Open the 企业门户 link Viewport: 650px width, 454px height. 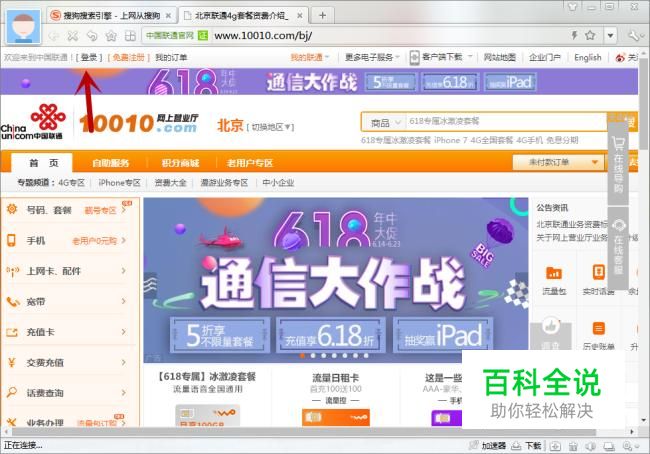click(x=545, y=57)
